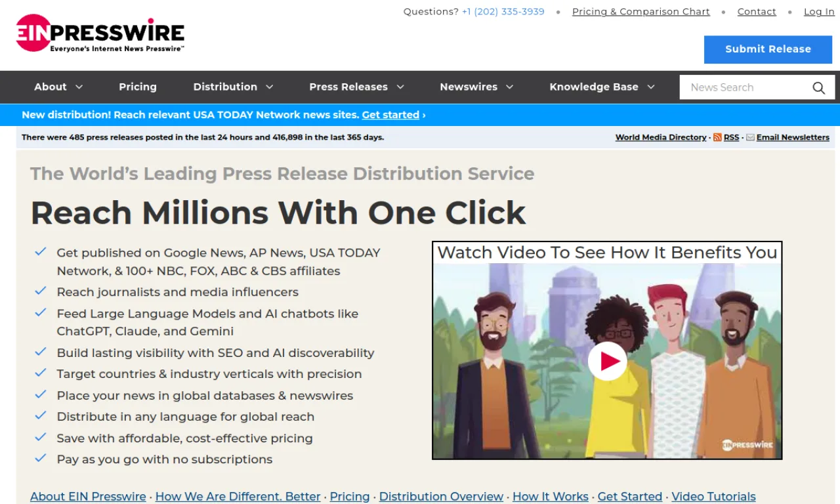This screenshot has width=840, height=504.
Task: Click the EIN Presswire logo
Action: 100,33
